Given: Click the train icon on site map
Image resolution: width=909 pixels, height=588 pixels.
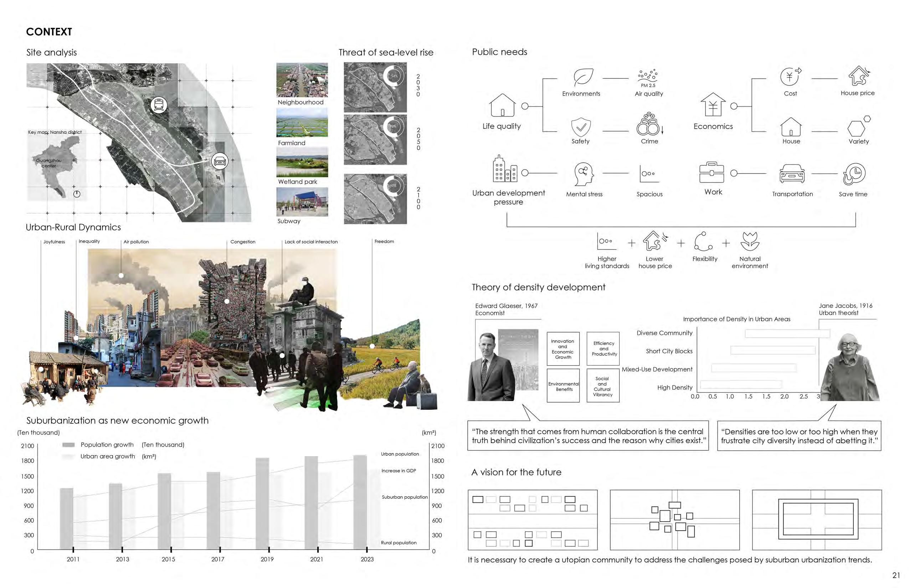Looking at the screenshot, I should point(159,105).
